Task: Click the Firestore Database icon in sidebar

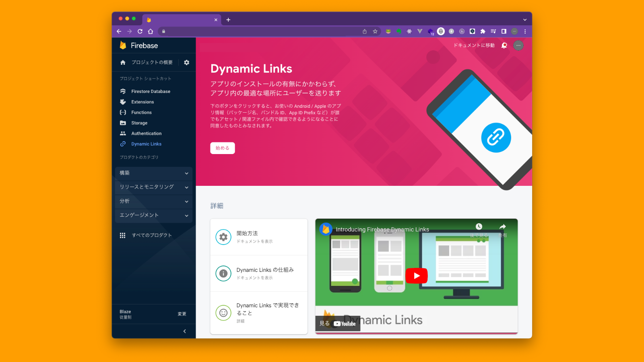Action: [x=123, y=91]
